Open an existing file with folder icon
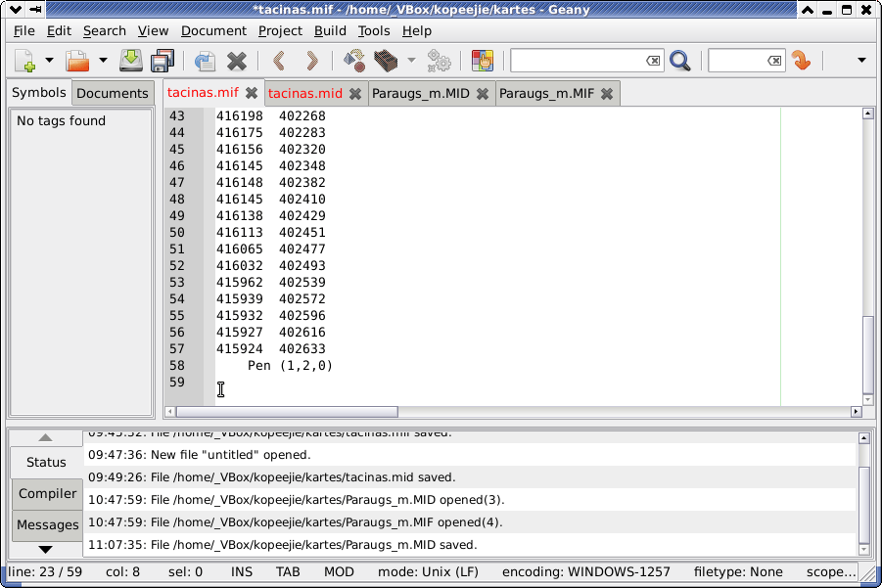 point(77,60)
